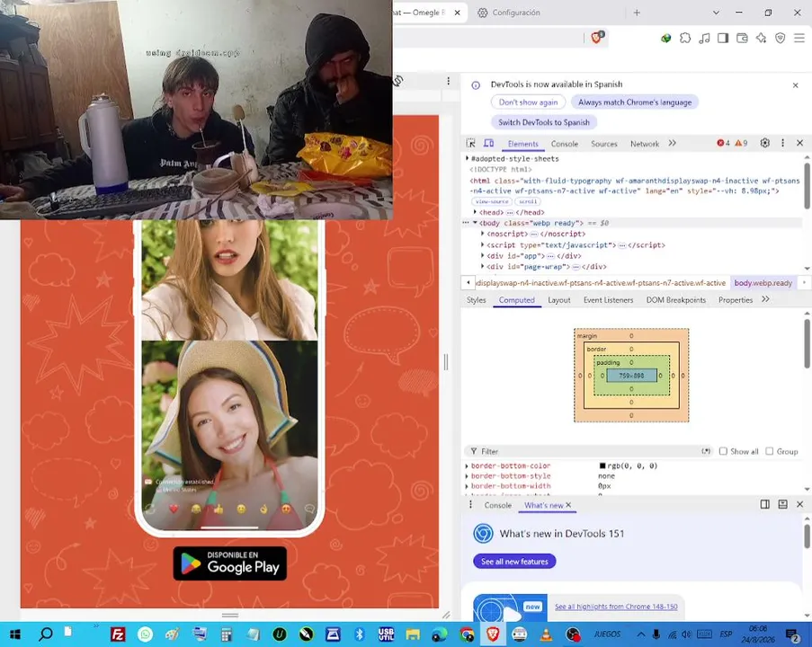Open the DevTools customize three-dot menu
812x647 pixels.
click(x=782, y=143)
